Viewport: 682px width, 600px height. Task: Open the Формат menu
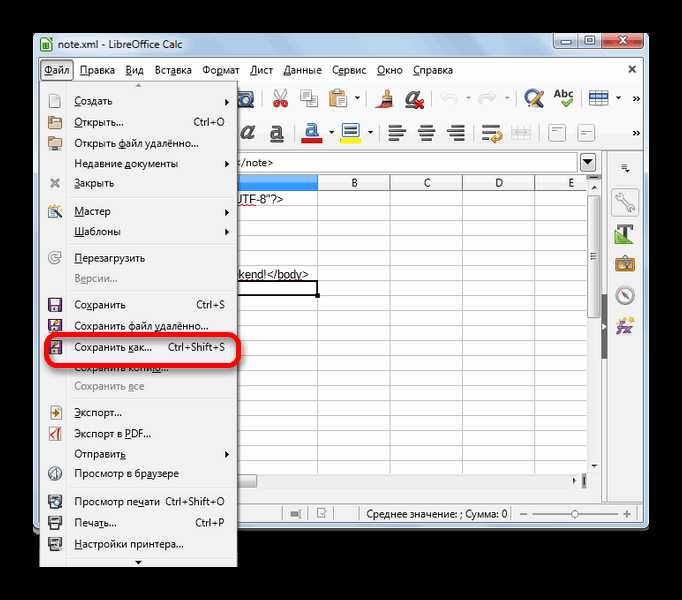(x=221, y=70)
